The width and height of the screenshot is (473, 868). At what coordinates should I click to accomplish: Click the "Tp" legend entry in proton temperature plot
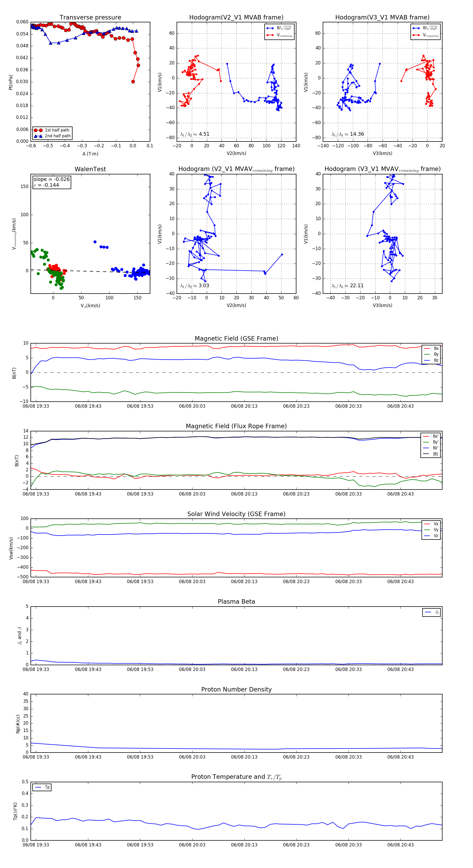click(42, 788)
